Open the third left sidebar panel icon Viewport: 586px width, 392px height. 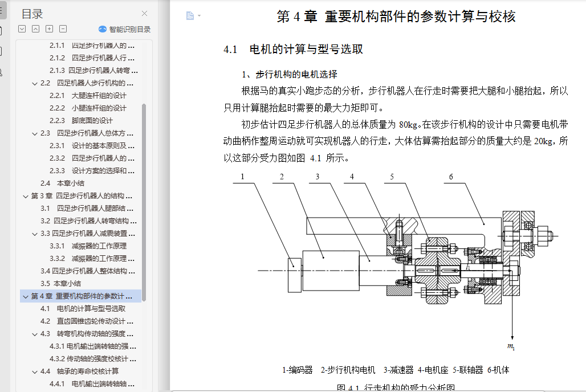[2, 51]
